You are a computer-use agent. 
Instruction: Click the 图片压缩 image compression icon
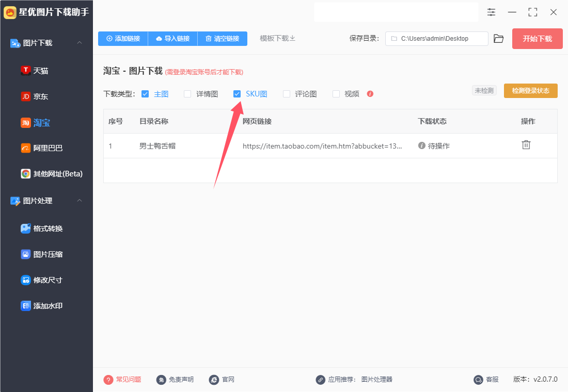pyautogui.click(x=25, y=254)
